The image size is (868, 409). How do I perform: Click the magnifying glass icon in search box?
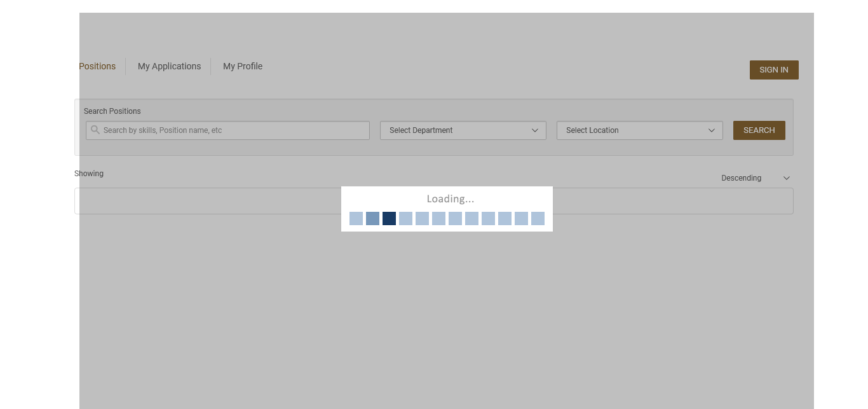95,130
